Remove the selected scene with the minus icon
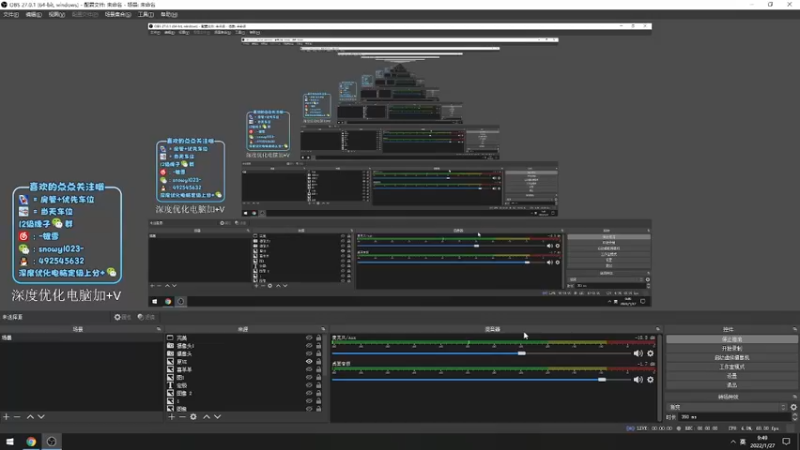Viewport: 800px width, 450px height. pyautogui.click(x=17, y=417)
